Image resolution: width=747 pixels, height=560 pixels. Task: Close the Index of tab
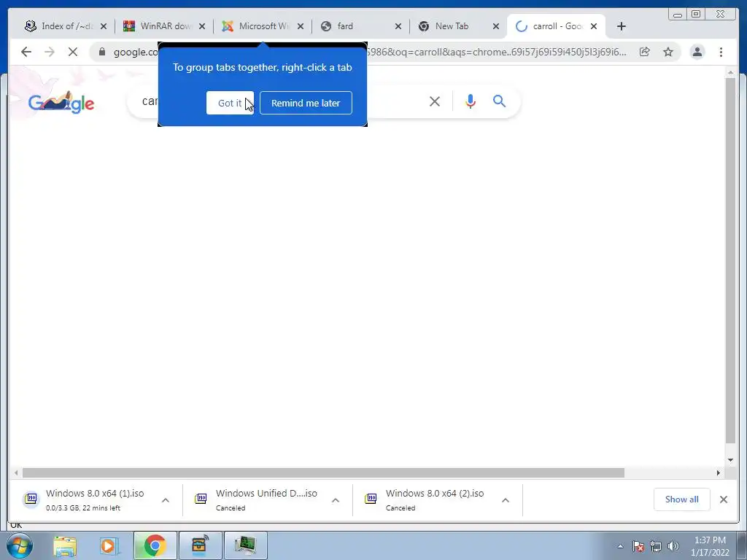click(104, 26)
